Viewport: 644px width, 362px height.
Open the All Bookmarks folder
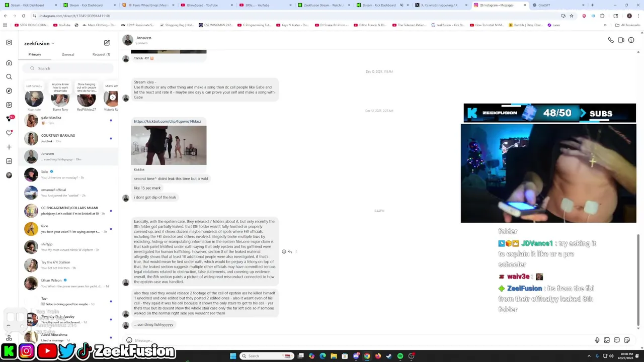tap(628, 25)
